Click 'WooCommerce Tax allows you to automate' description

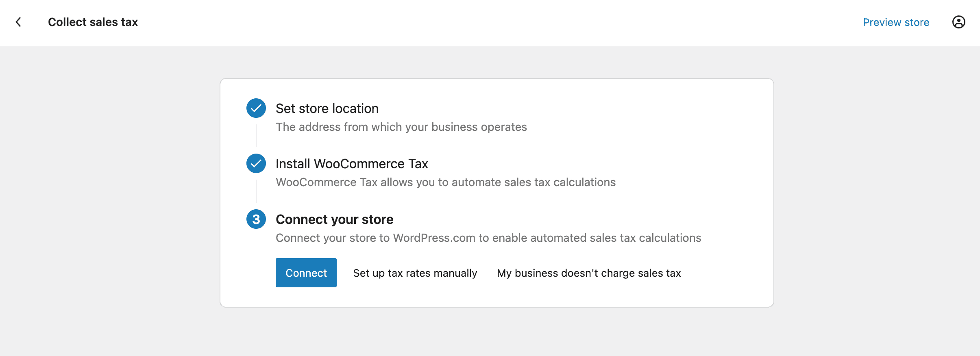446,182
